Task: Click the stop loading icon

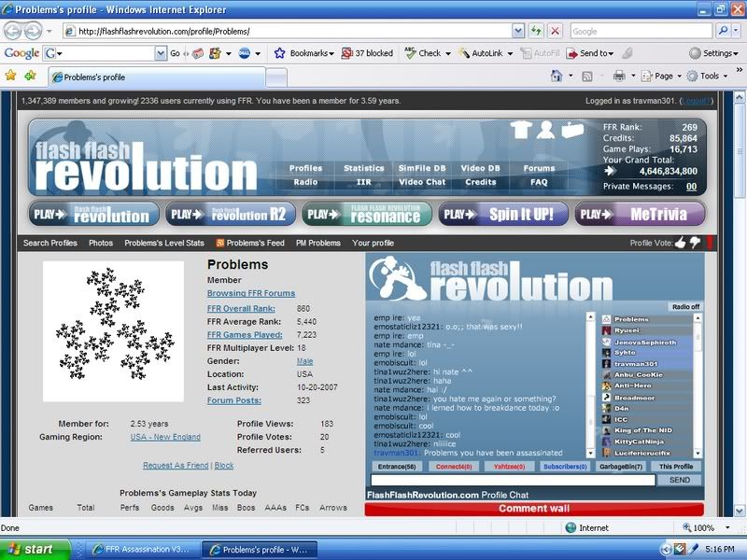Action: tap(555, 31)
